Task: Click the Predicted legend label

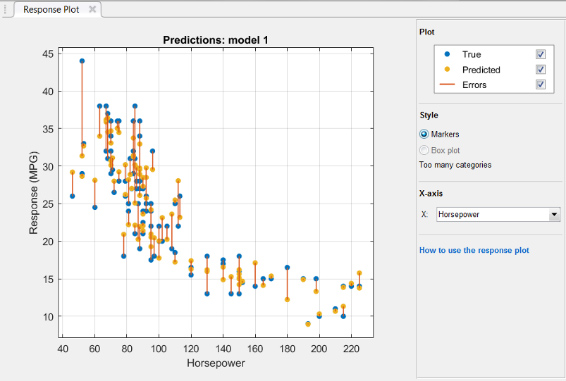Action: [481, 70]
